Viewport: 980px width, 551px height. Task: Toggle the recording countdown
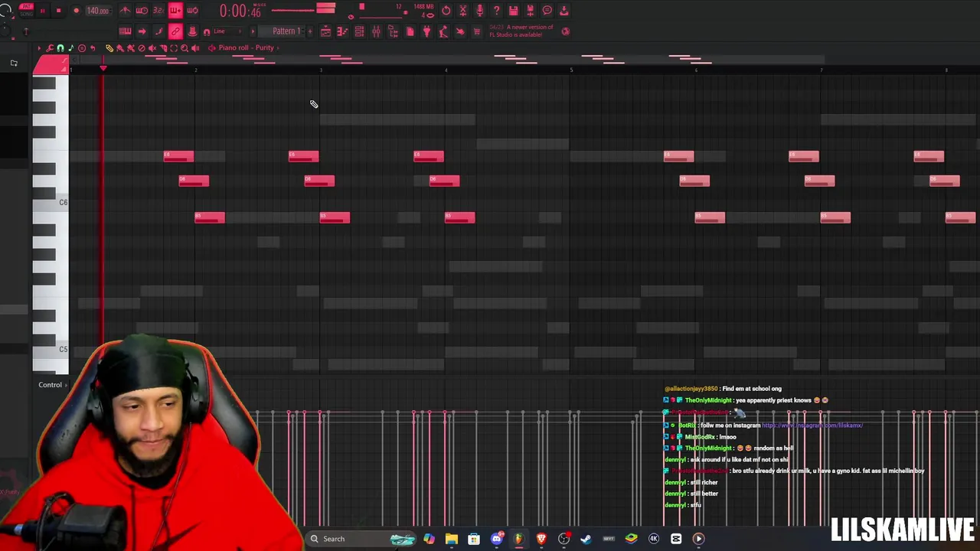[x=158, y=11]
